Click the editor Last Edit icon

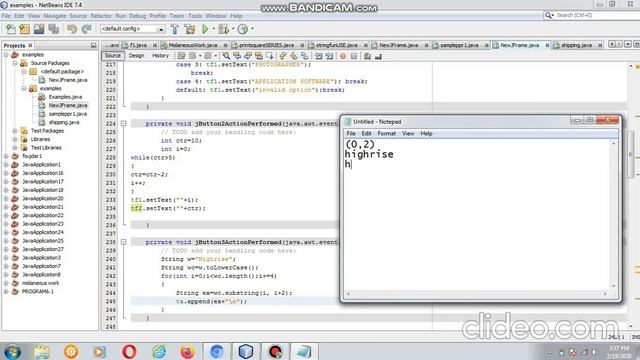point(181,56)
